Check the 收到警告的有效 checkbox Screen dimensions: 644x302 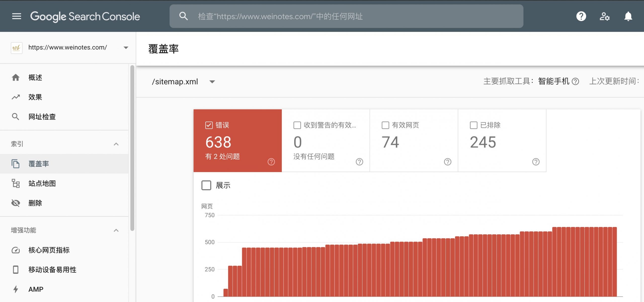pos(297,125)
